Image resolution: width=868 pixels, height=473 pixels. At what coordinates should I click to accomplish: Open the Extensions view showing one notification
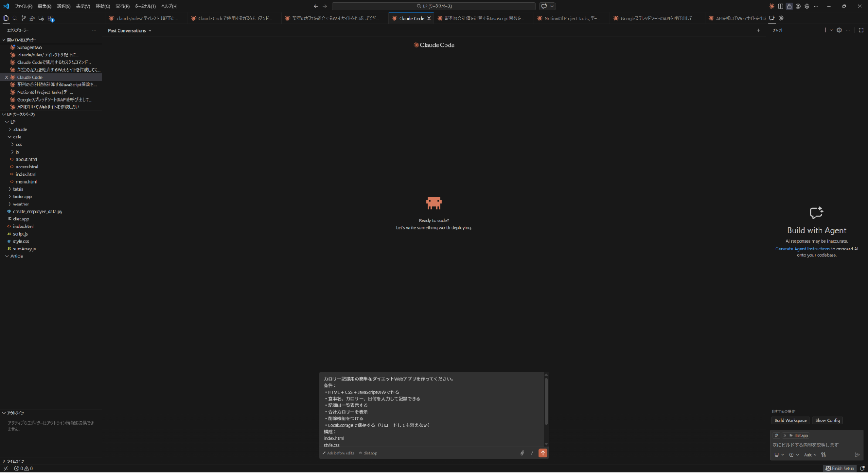point(50,18)
